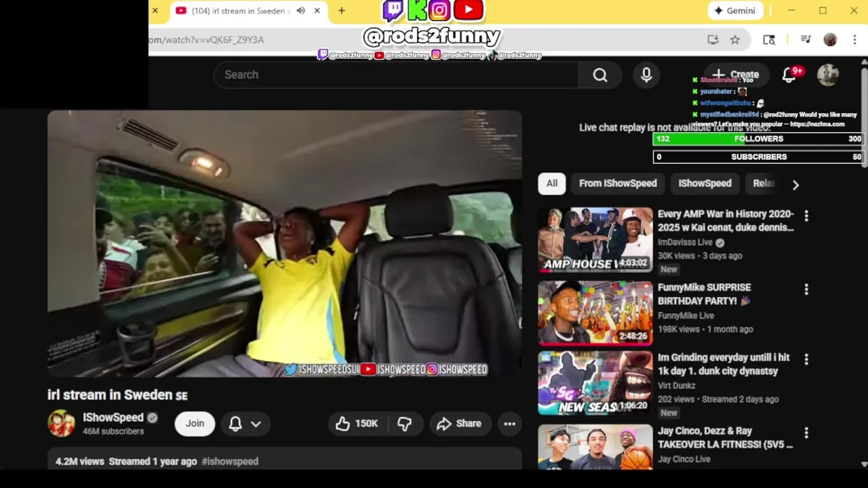Viewport: 868px width, 488px height.
Task: Select the All filter chip
Action: click(x=552, y=184)
